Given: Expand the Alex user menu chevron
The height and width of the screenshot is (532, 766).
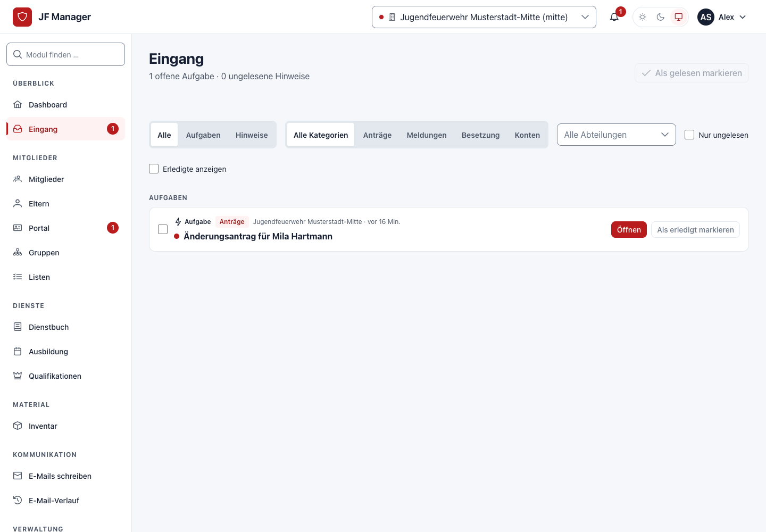Looking at the screenshot, I should tap(743, 17).
